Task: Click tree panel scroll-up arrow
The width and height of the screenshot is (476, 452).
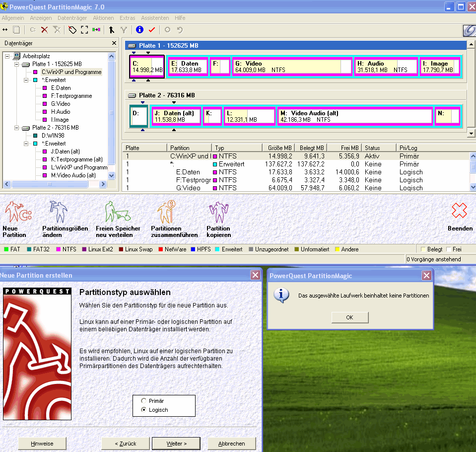Action: [111, 57]
